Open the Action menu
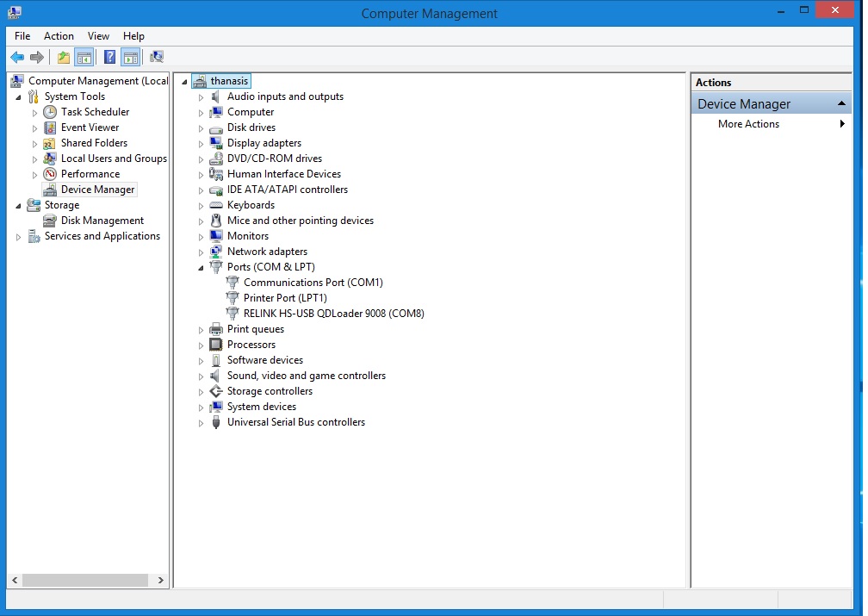This screenshot has height=616, width=868. tap(59, 36)
